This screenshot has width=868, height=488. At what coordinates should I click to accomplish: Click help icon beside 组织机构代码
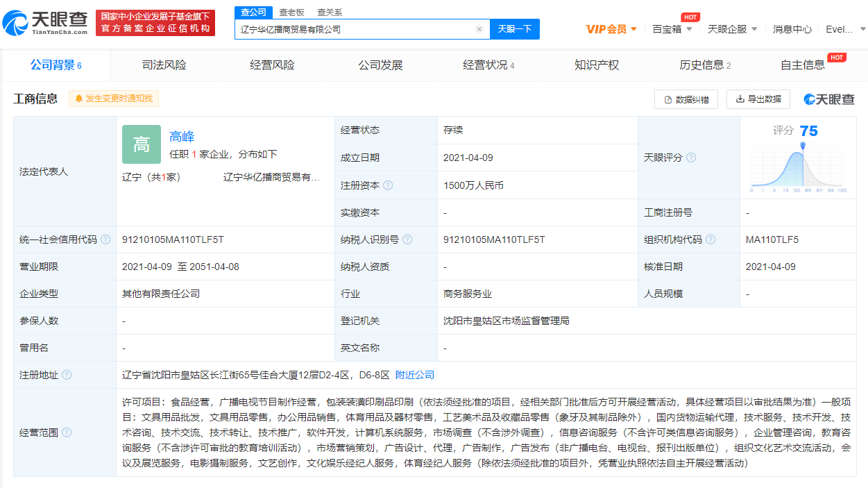tap(710, 239)
